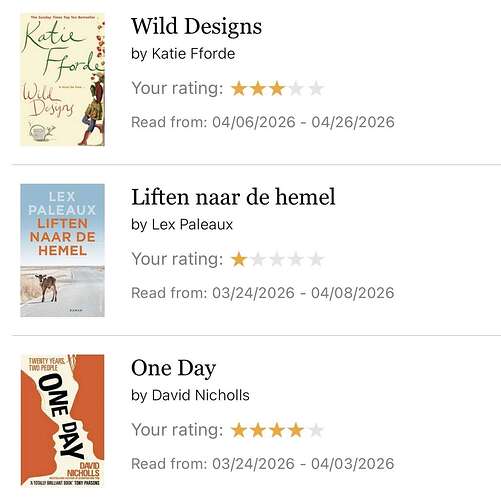The image size is (501, 500).
Task: Rate One Day five stars
Action: [315, 430]
